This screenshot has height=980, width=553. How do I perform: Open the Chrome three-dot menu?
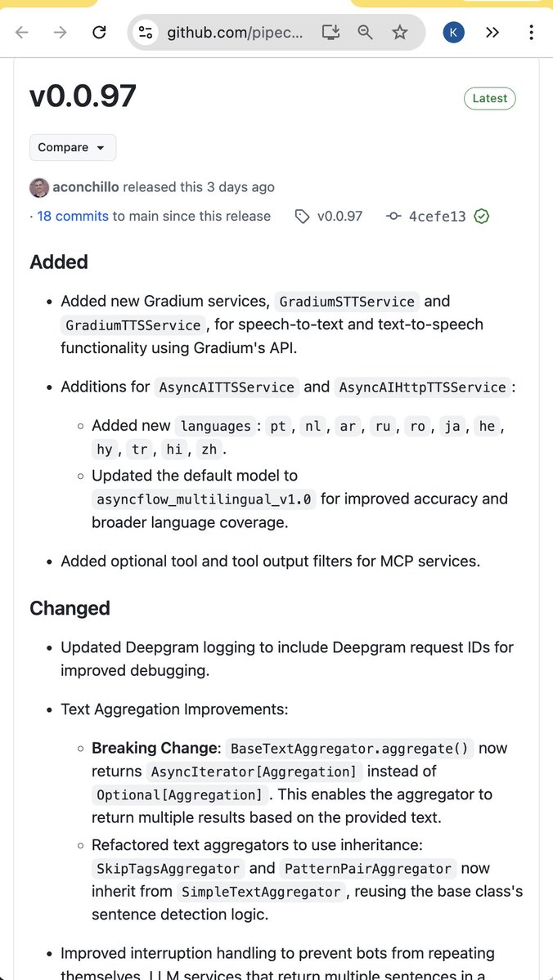tap(531, 33)
